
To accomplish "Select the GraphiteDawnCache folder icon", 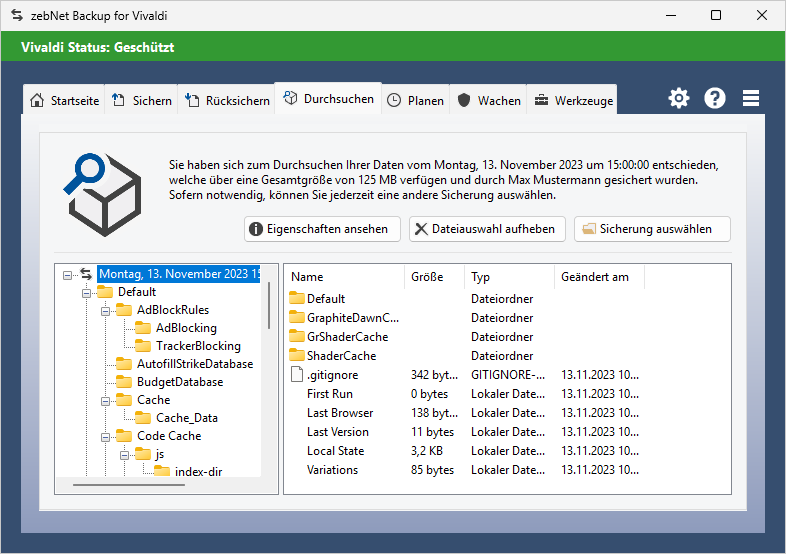I will (297, 318).
